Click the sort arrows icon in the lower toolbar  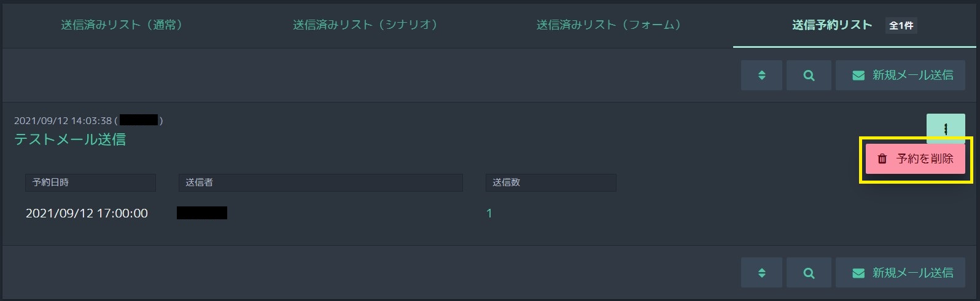click(x=761, y=273)
